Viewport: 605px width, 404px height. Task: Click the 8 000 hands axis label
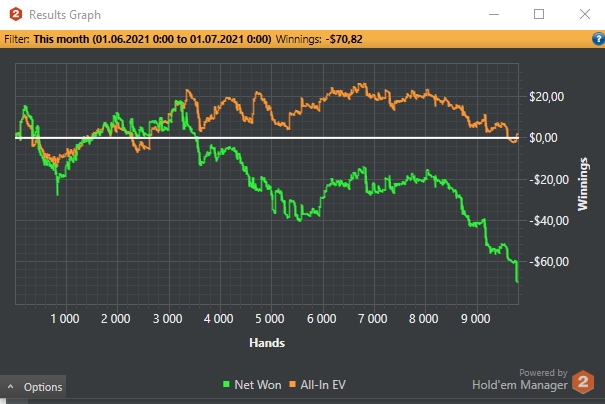424,319
